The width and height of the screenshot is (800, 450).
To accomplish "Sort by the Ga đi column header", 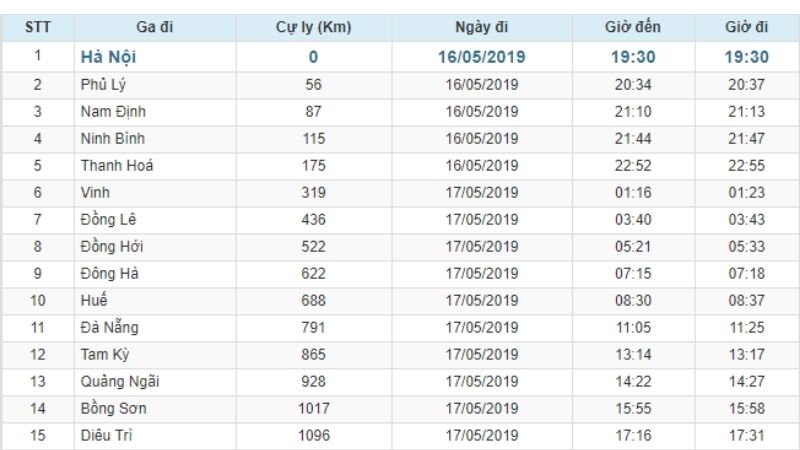I will 154,27.
